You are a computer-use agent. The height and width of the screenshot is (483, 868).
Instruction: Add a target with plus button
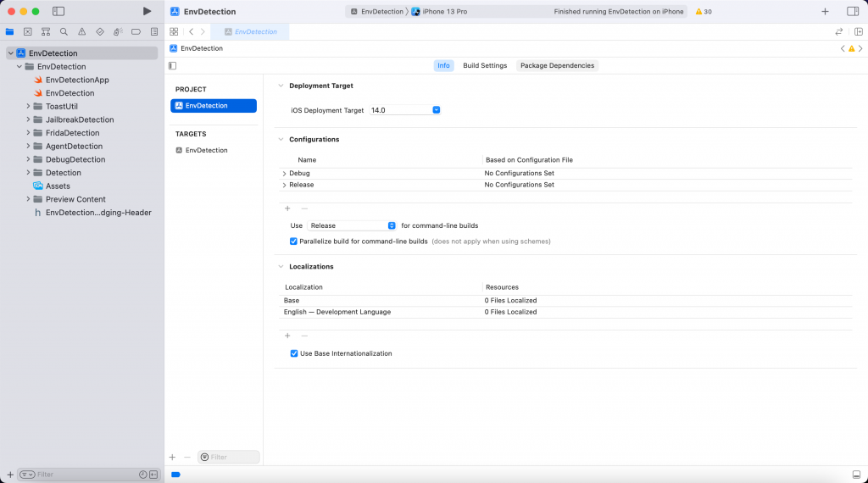172,457
